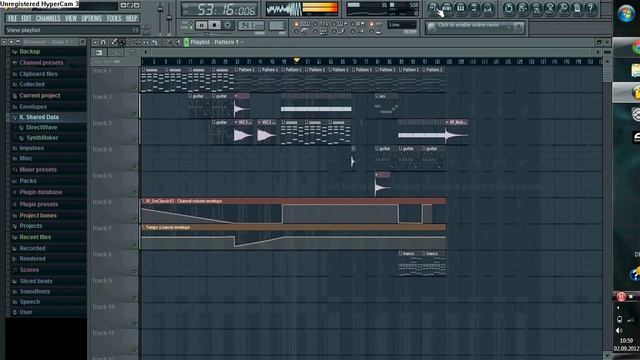
Task: Toggle mute LED for Track 8
Action: tap(134, 271)
